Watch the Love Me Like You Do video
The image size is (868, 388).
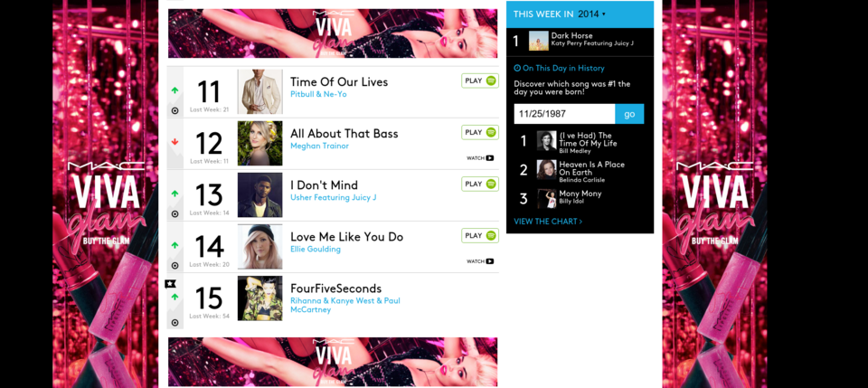click(x=480, y=261)
